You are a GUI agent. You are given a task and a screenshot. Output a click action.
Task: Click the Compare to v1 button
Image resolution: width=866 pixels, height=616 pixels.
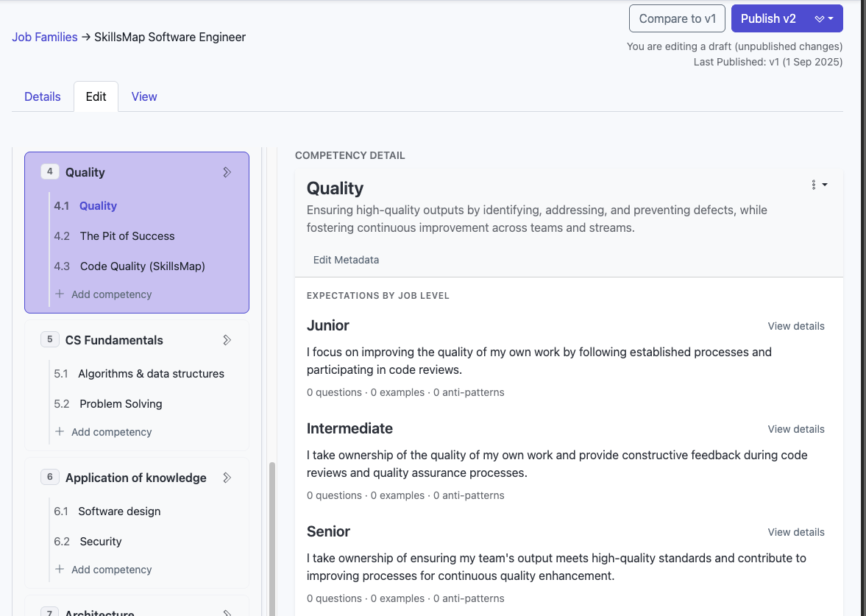(x=677, y=18)
